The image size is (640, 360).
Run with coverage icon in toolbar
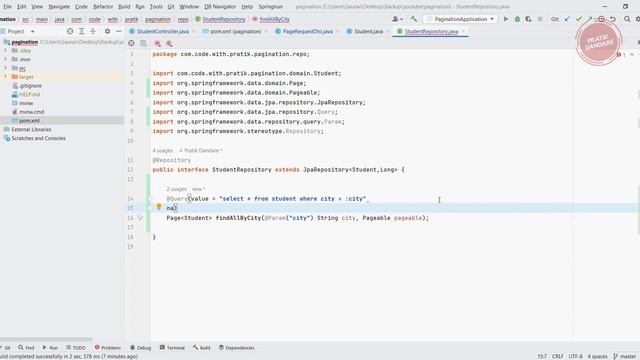(x=528, y=19)
